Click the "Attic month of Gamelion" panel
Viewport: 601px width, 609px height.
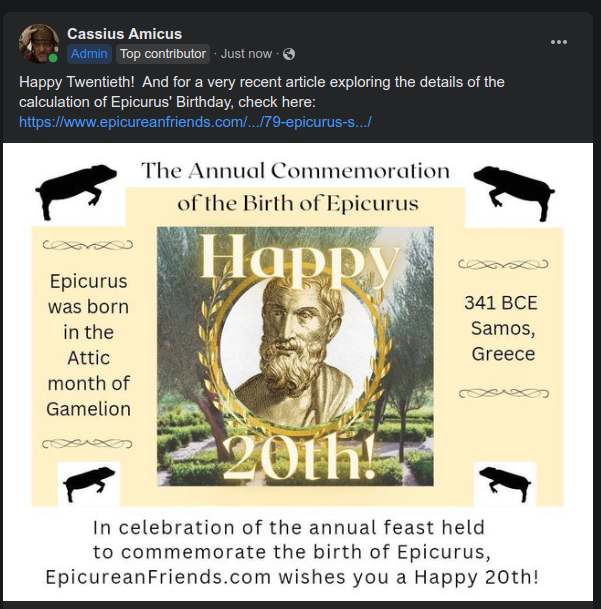point(88,345)
